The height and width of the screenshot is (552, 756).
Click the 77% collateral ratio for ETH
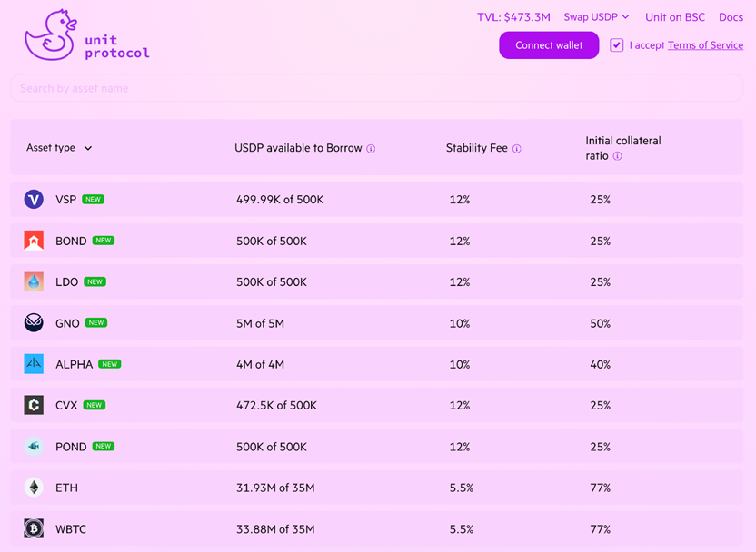click(601, 488)
